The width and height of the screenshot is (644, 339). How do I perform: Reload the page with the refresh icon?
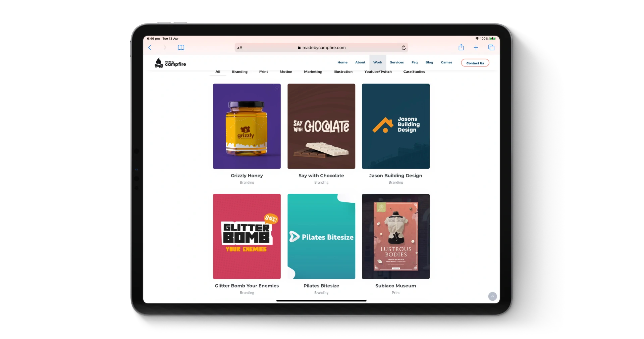click(x=404, y=48)
